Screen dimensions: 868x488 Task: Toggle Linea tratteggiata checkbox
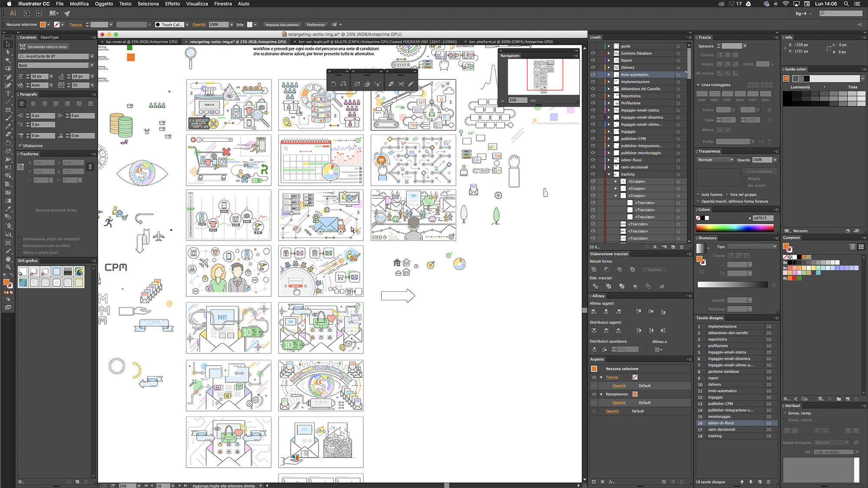698,85
